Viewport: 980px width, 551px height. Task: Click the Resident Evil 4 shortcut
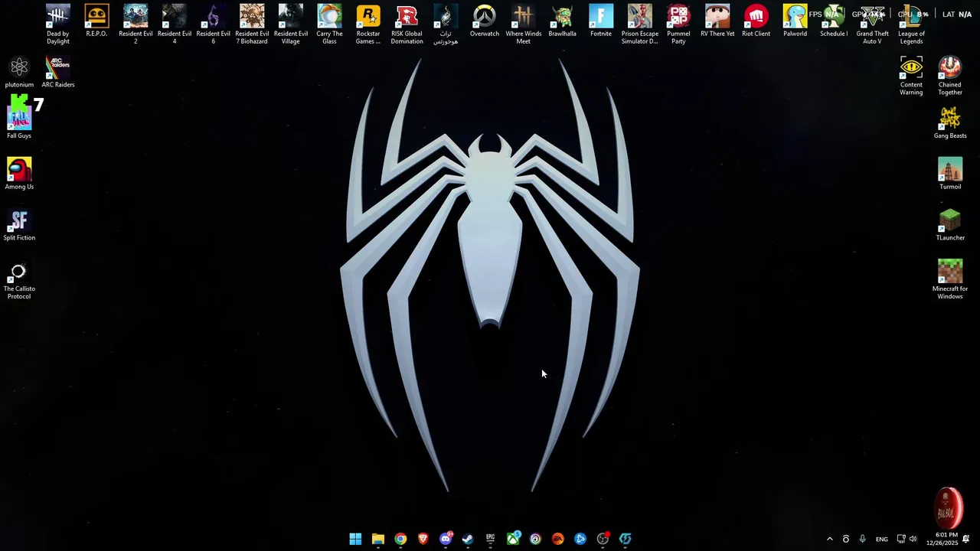(175, 24)
